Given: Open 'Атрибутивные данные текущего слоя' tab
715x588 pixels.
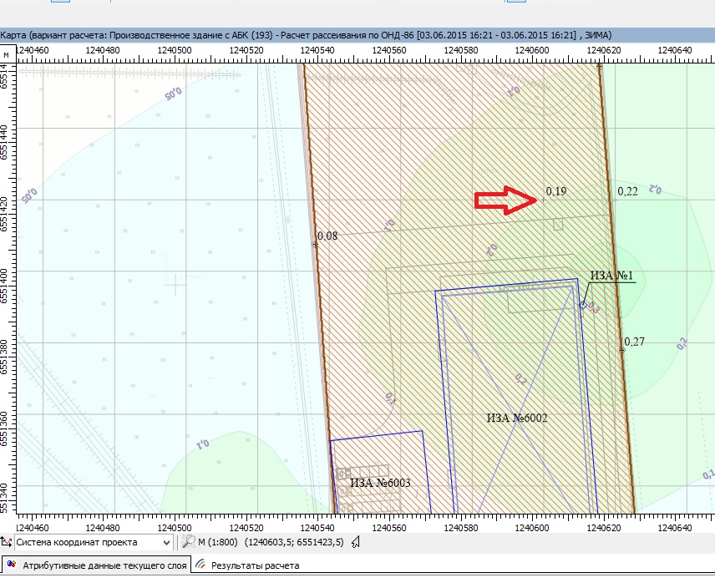Looking at the screenshot, I should (98, 565).
